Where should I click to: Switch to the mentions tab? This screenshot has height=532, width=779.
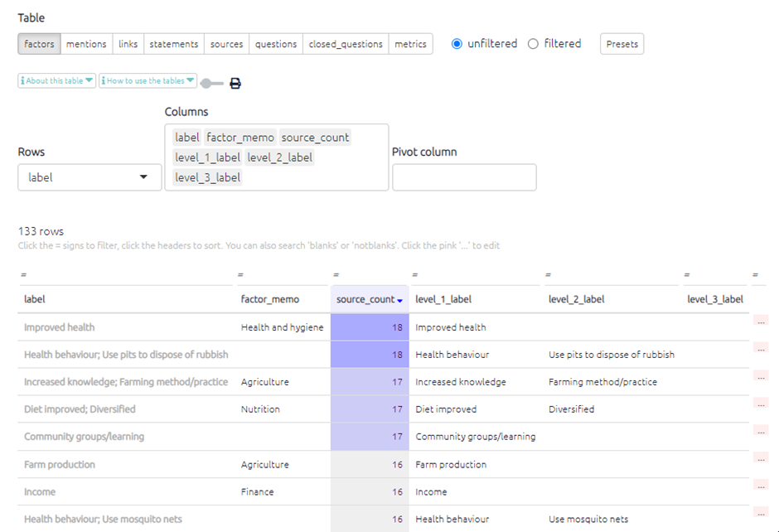point(86,44)
